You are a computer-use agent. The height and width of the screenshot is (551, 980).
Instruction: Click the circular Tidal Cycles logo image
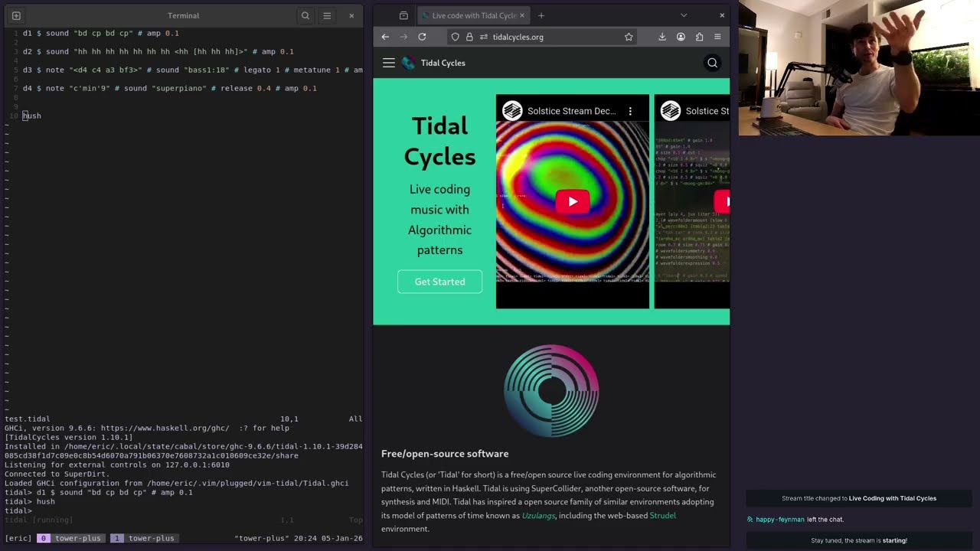(551, 391)
